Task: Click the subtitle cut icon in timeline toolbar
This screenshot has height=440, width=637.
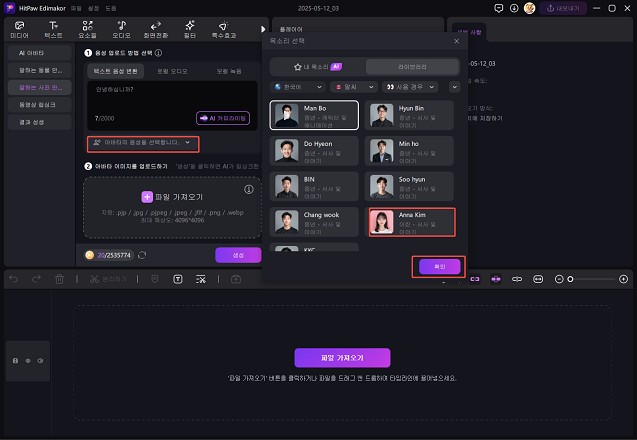Action: coord(201,279)
